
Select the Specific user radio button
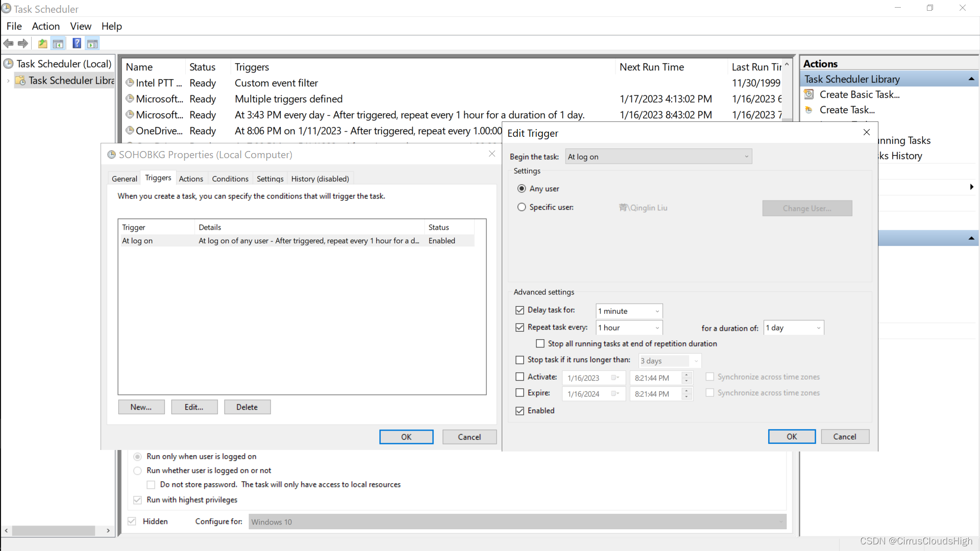click(x=522, y=207)
